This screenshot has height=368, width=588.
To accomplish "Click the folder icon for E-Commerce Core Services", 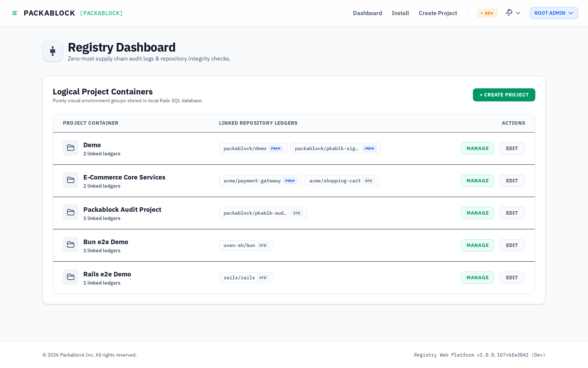I will (71, 180).
